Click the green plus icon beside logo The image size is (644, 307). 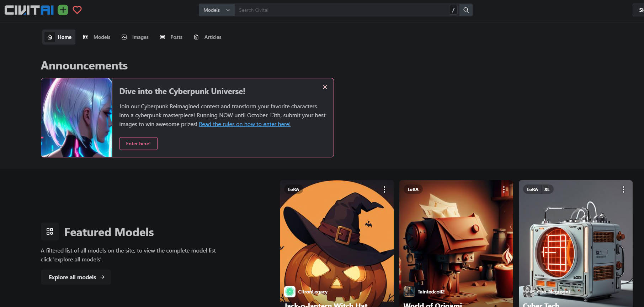pyautogui.click(x=63, y=10)
